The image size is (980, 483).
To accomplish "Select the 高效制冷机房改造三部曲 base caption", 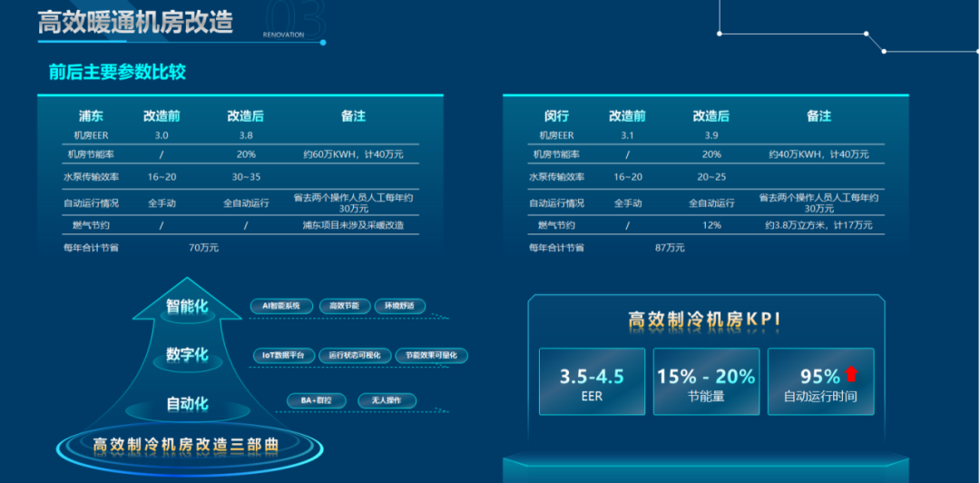I will point(186,445).
